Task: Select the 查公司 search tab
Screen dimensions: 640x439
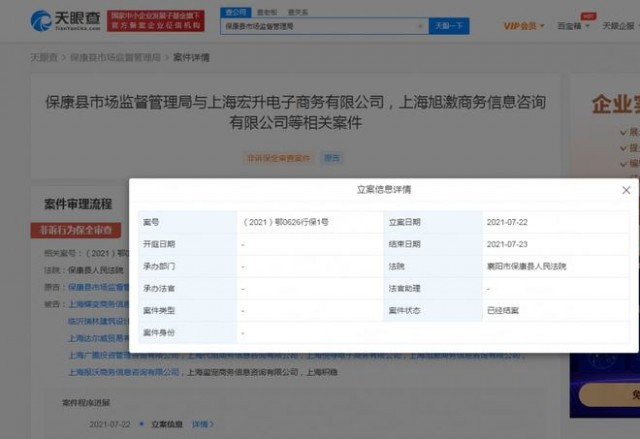Action: tap(236, 12)
